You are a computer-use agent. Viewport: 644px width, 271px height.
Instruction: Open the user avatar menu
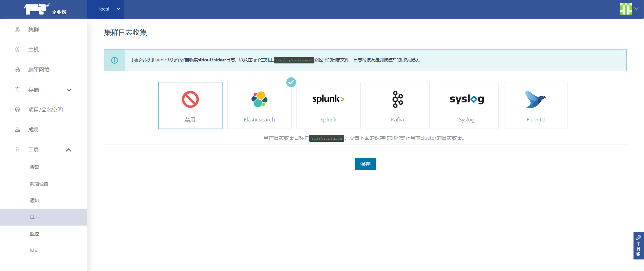[626, 9]
